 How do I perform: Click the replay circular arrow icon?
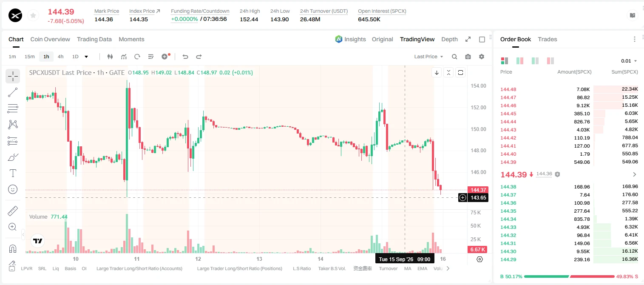click(137, 57)
